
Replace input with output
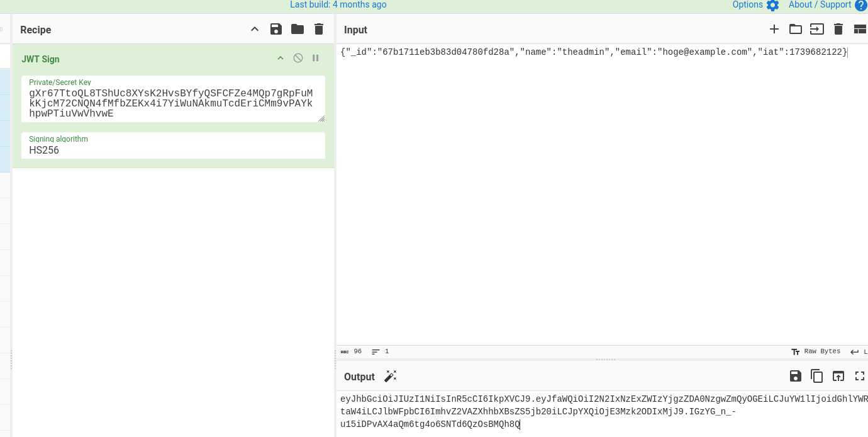click(x=838, y=377)
